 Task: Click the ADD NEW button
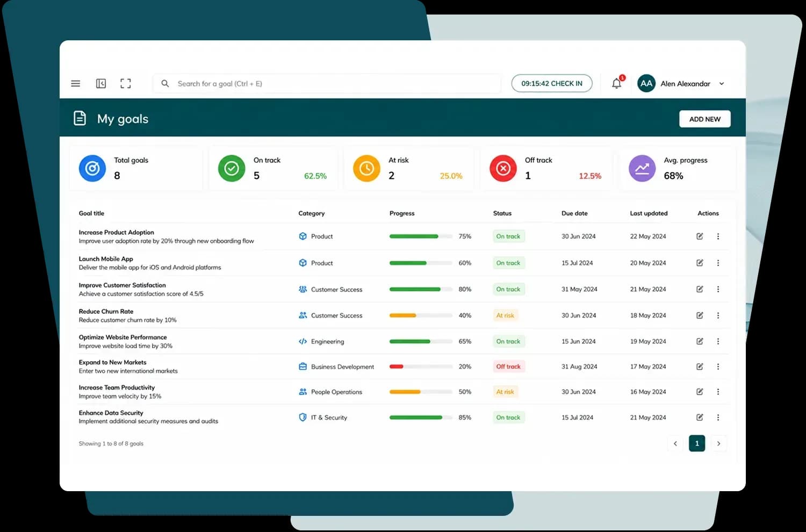tap(705, 119)
